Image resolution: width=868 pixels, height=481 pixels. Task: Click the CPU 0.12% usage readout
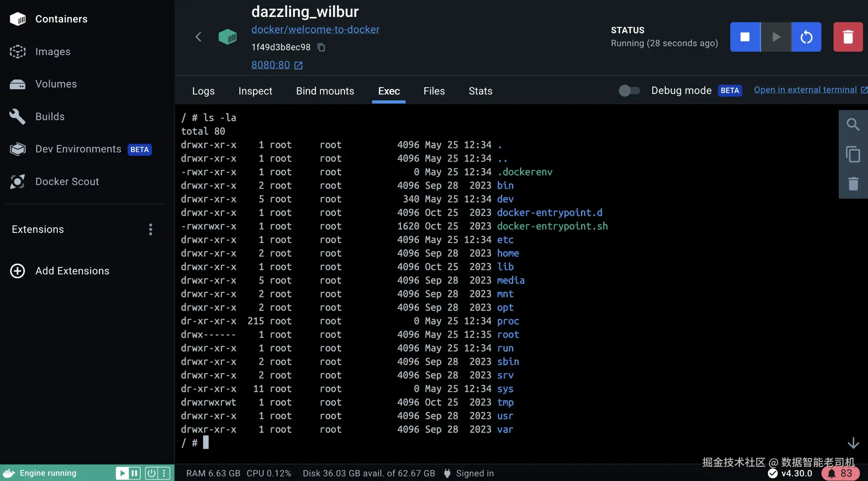click(x=269, y=473)
